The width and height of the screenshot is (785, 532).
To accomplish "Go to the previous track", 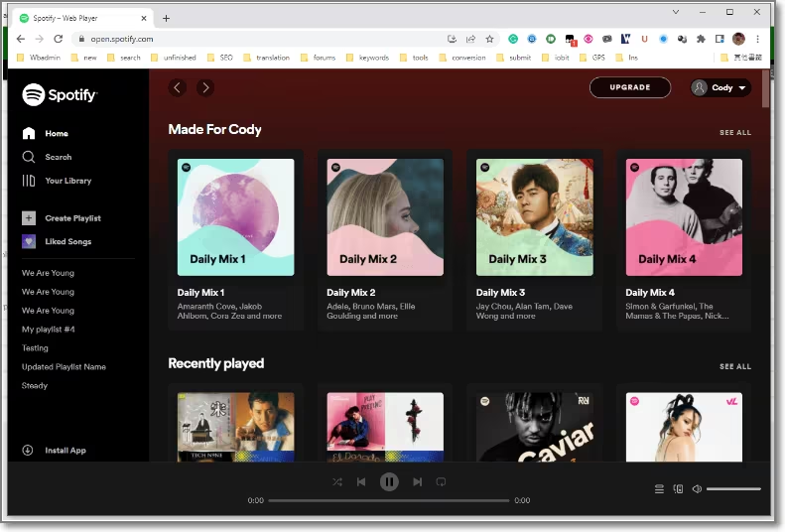I will pos(361,481).
